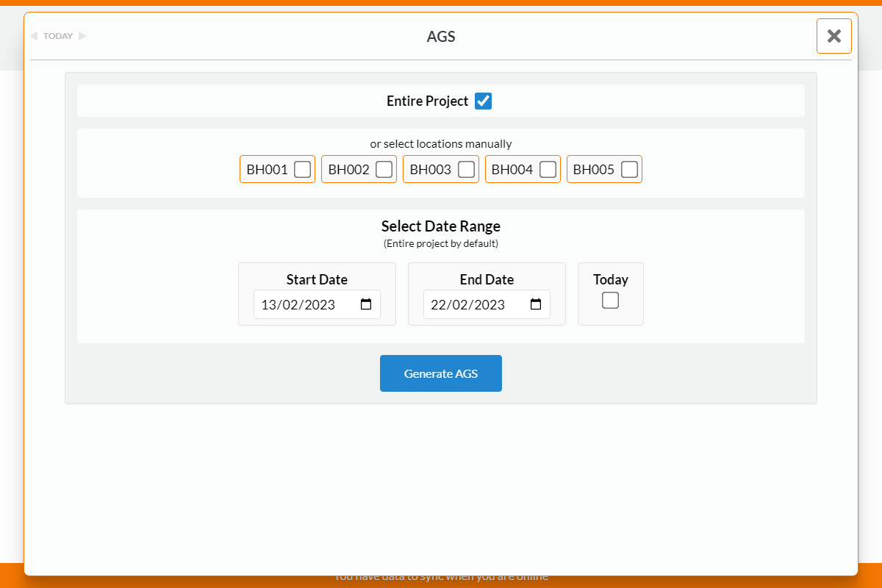
Task: Click the month portion of End Date
Action: [x=460, y=305]
